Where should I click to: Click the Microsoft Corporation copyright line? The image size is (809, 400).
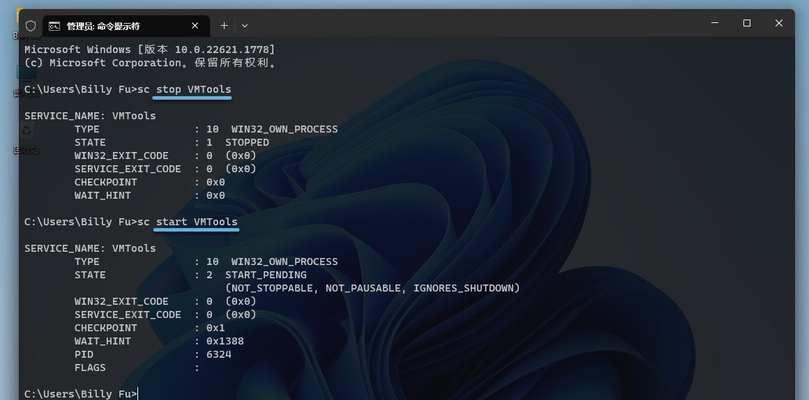pos(151,63)
